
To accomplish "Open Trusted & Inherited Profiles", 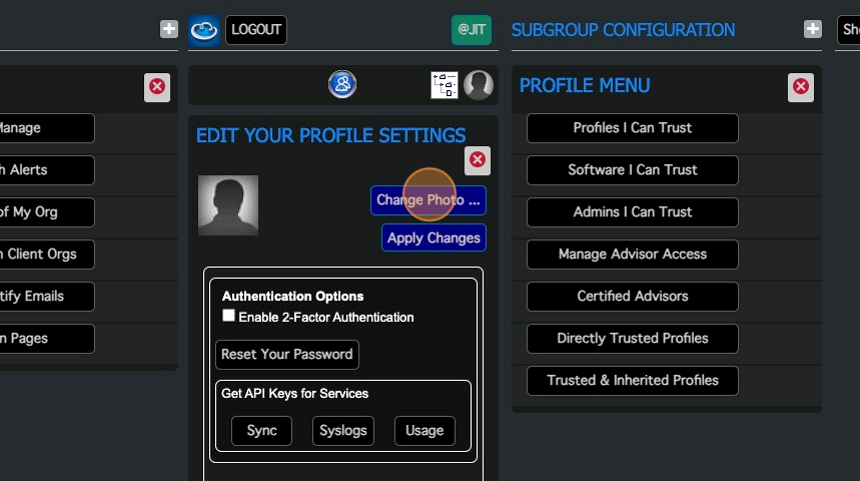I will click(x=632, y=380).
